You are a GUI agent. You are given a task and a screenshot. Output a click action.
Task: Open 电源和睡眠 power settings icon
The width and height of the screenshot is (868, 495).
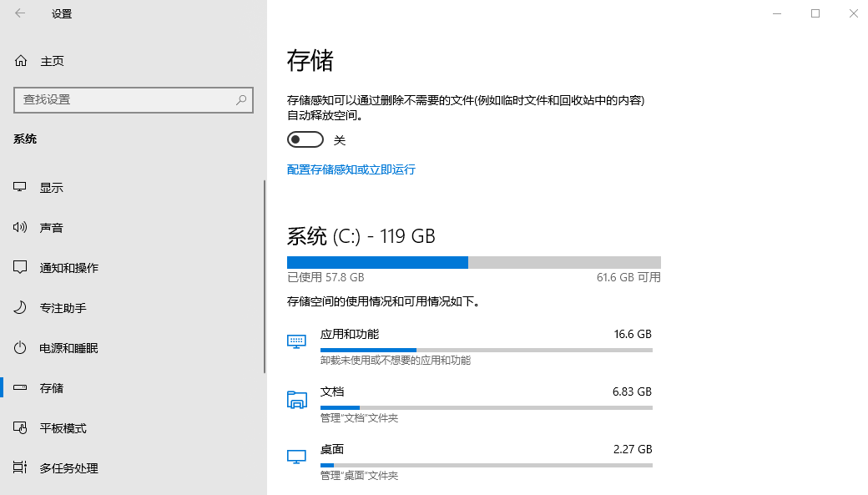(x=20, y=347)
